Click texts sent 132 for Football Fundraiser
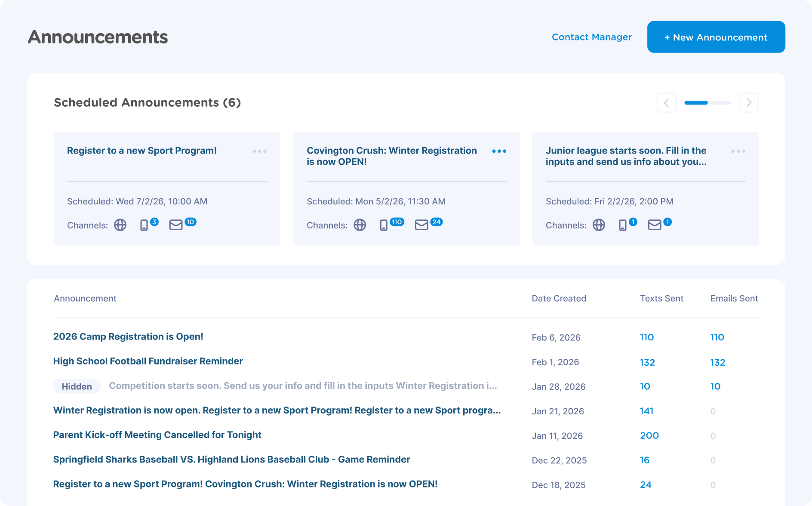 648,362
